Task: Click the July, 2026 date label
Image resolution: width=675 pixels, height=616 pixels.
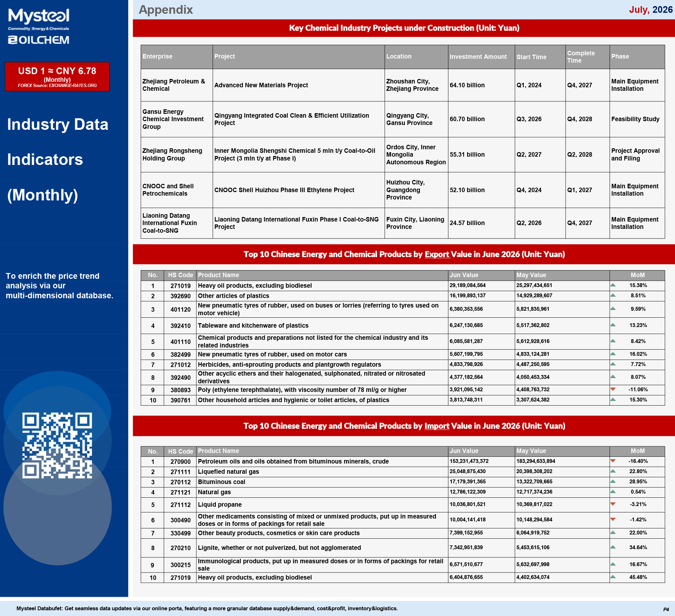Action: pyautogui.click(x=651, y=10)
